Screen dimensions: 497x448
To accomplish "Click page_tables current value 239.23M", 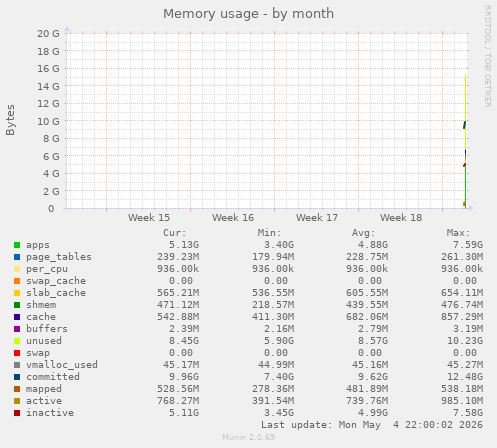I will pyautogui.click(x=178, y=257).
